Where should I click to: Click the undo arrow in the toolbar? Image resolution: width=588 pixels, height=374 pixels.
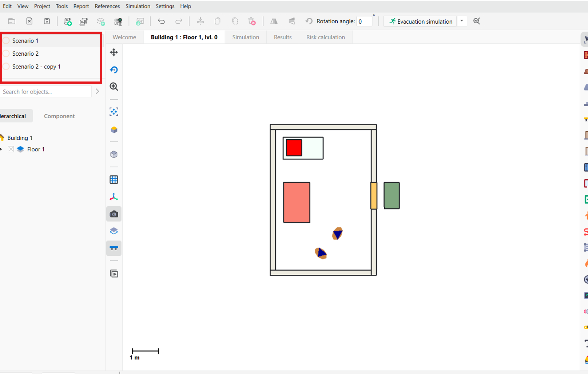[x=161, y=21]
